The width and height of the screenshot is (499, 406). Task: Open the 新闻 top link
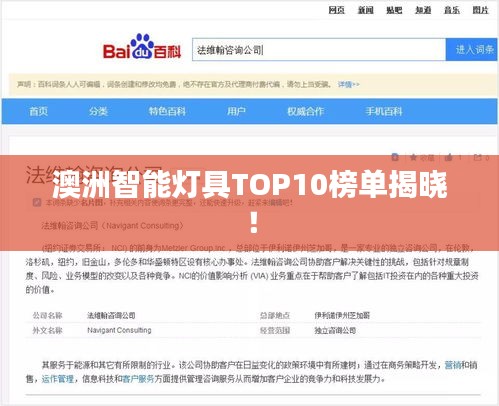point(365,10)
